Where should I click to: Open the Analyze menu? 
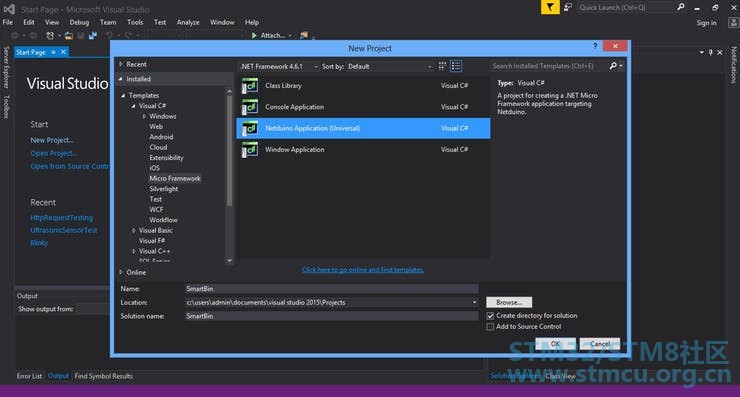[x=188, y=22]
